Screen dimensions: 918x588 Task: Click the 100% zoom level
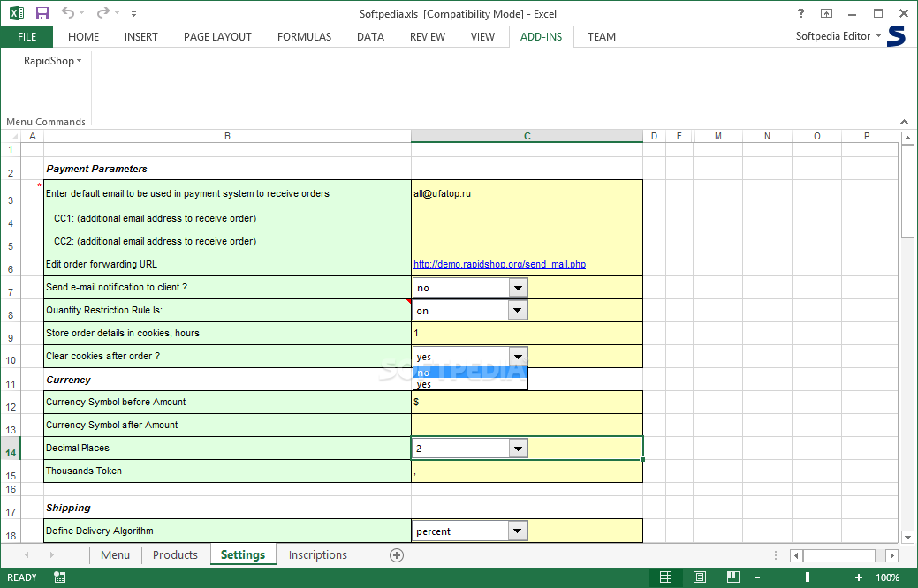888,577
